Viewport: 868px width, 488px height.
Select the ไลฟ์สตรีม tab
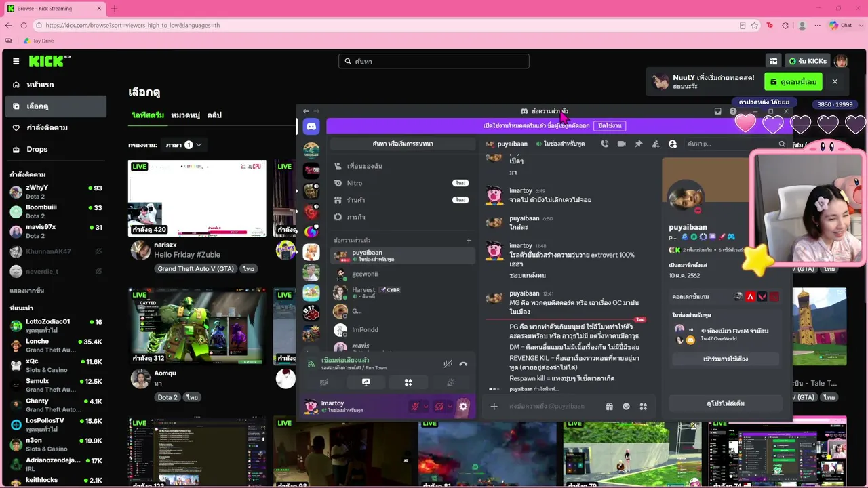pos(148,115)
